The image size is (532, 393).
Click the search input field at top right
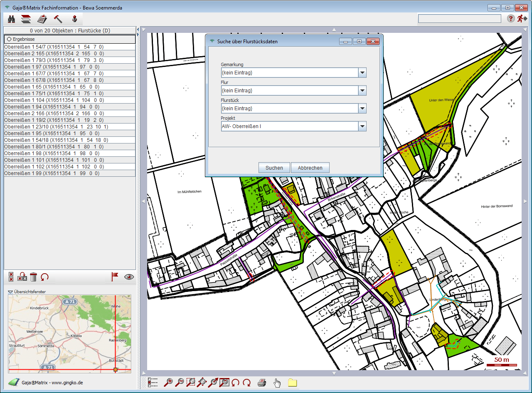(459, 19)
